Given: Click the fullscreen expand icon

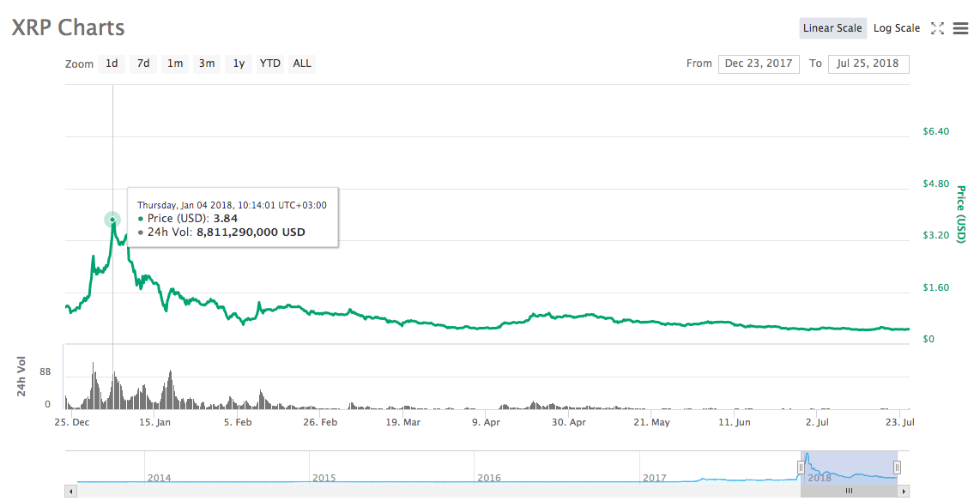Looking at the screenshot, I should pos(937,27).
